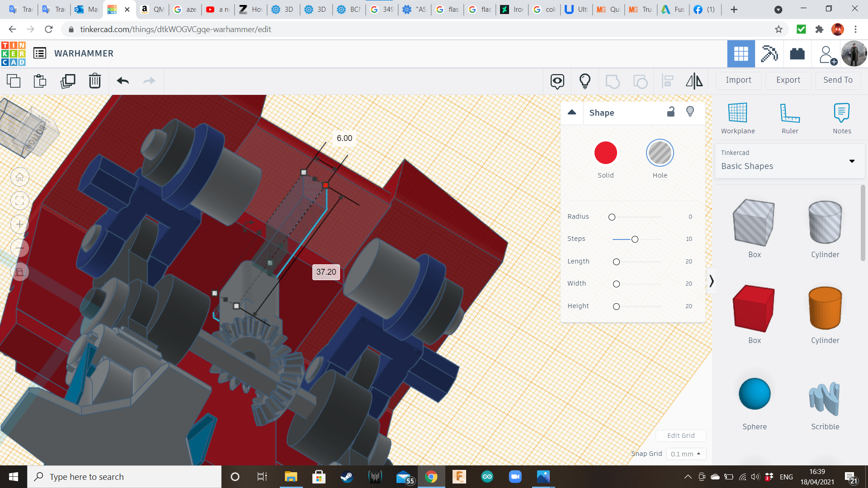Adjust the Steps slider handle
Viewport: 868px width, 488px height.
coord(635,239)
